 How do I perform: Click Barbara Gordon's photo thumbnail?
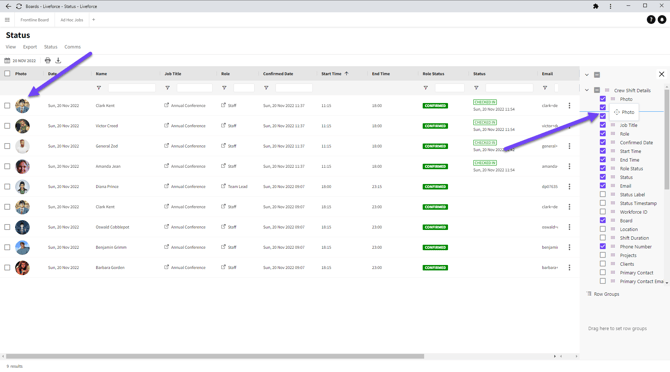pos(22,268)
